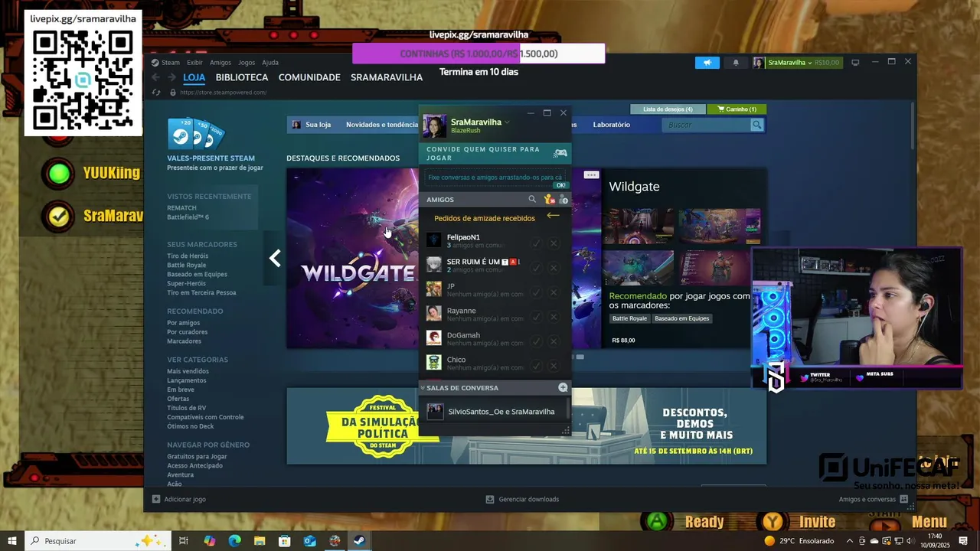Open the Steam announcements megaphone icon
This screenshot has width=980, height=551.
707,63
